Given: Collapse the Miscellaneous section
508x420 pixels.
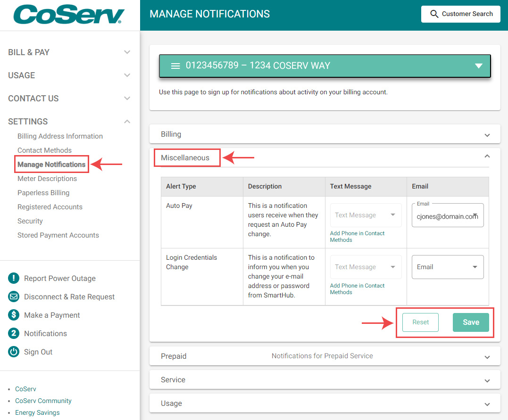Looking at the screenshot, I should coord(487,156).
